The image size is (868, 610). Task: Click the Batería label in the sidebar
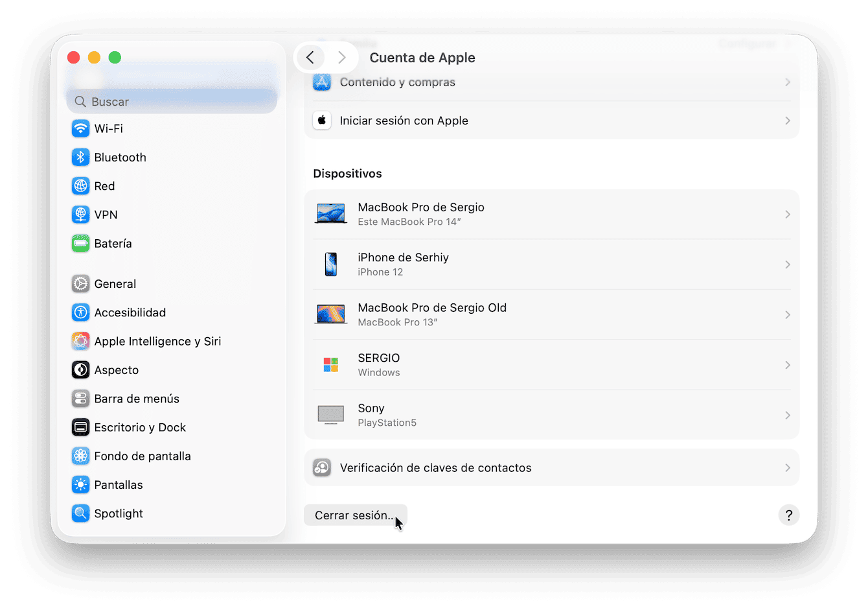tap(113, 243)
